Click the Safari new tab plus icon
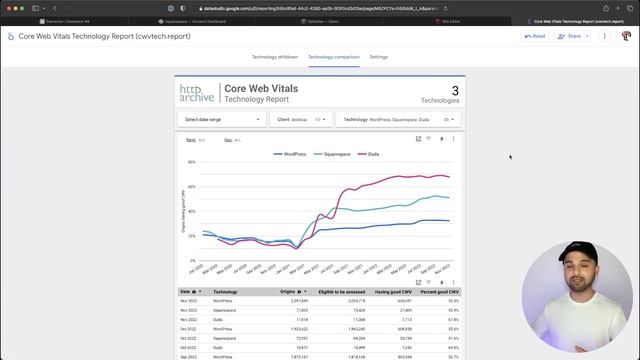Screen dimensions: 640x360 618,8
